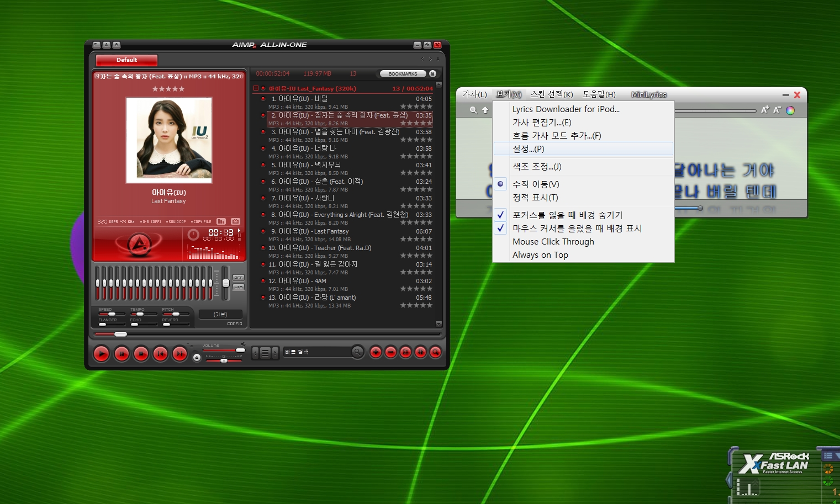Select the static display menu option
The height and width of the screenshot is (504, 840).
[x=583, y=197]
